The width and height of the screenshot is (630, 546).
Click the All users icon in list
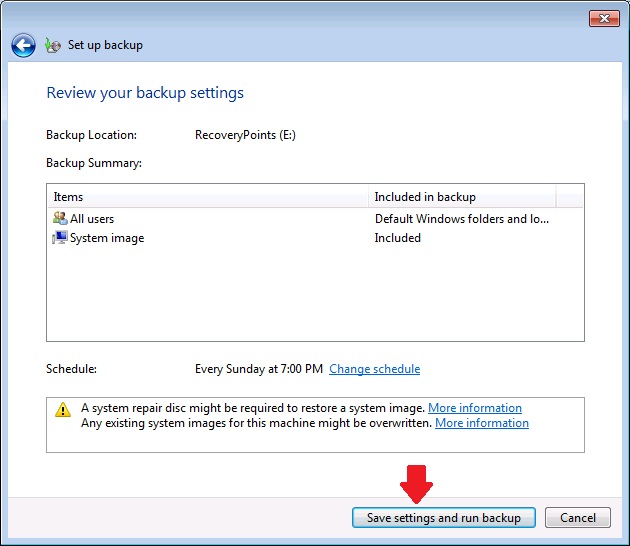coord(59,219)
